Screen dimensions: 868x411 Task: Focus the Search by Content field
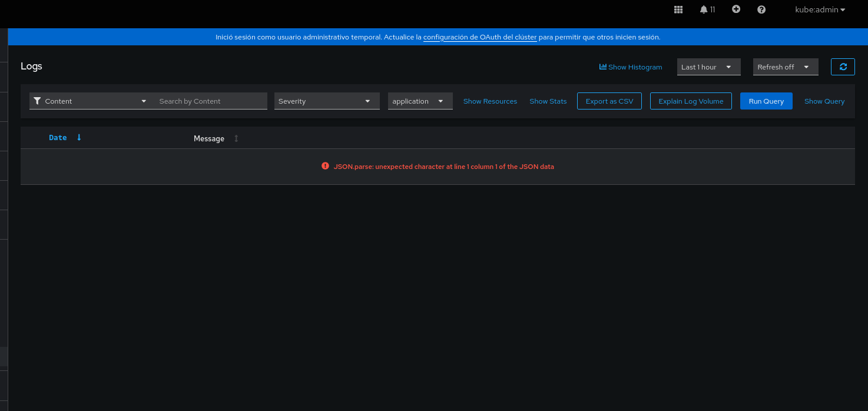click(210, 101)
